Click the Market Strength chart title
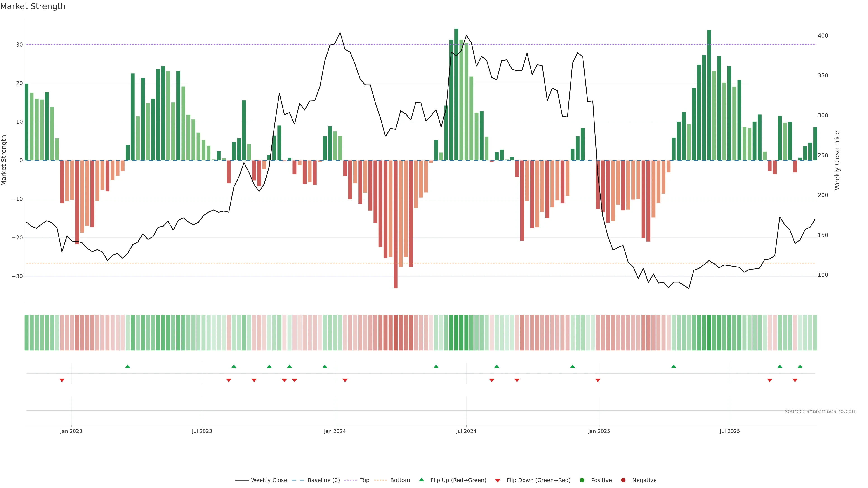 coord(33,6)
